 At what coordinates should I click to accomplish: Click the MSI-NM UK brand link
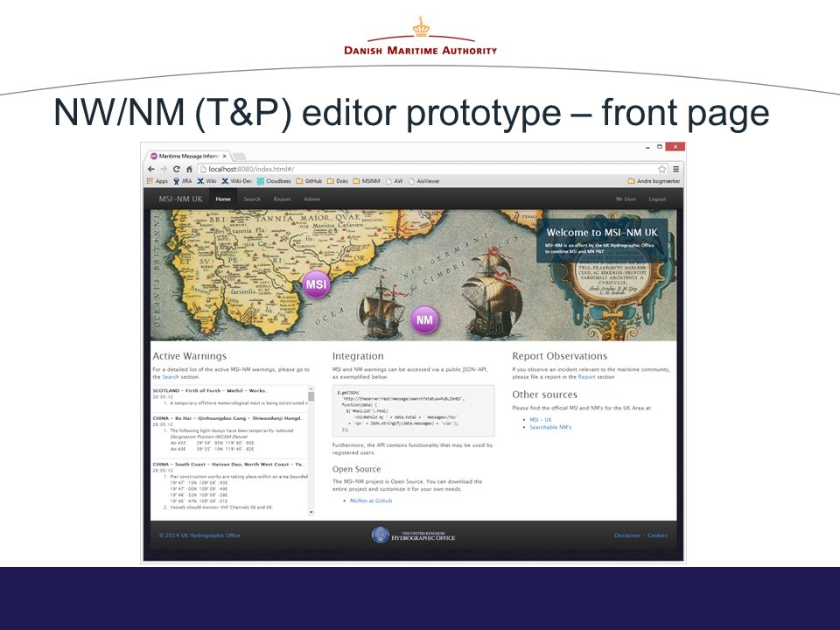[180, 199]
